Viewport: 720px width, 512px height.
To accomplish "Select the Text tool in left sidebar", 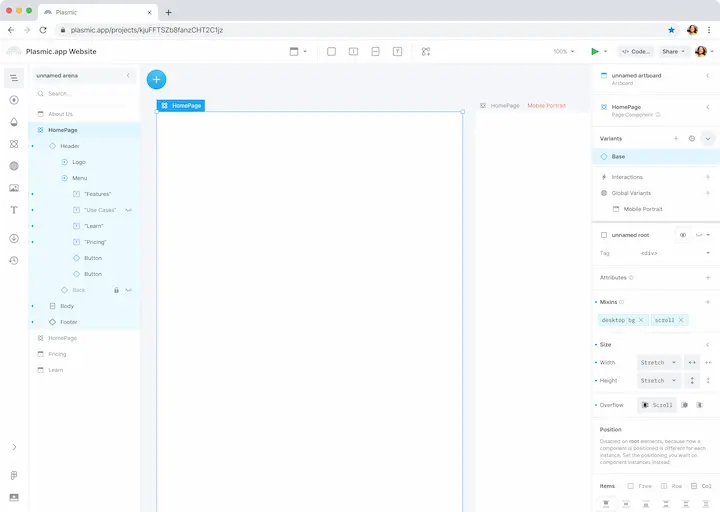I will point(14,210).
